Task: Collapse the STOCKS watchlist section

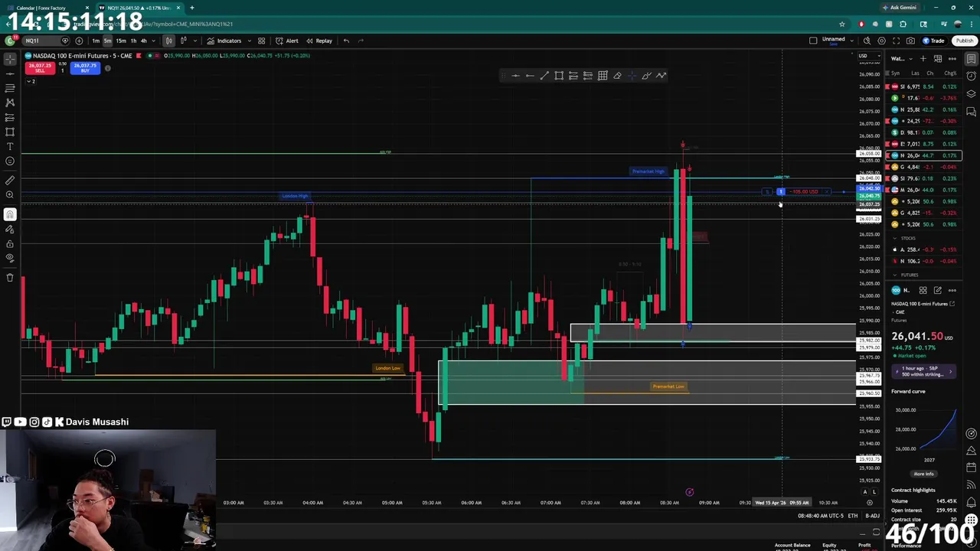Action: pyautogui.click(x=894, y=238)
